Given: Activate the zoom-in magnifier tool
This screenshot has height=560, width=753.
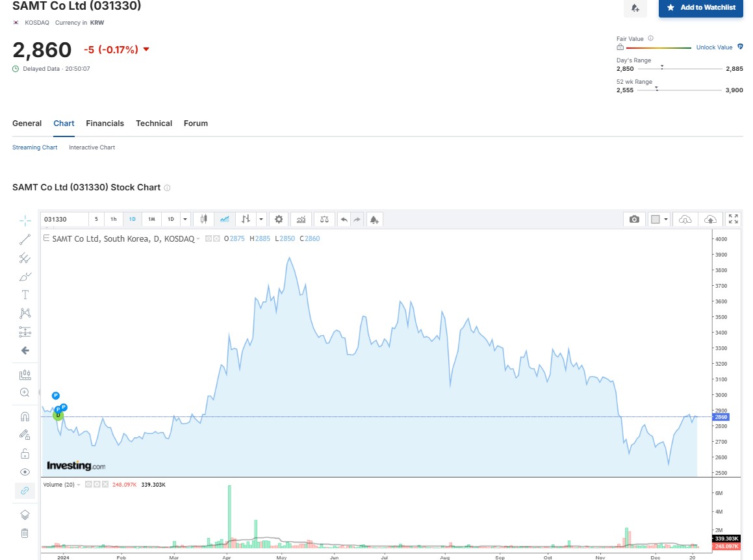Looking at the screenshot, I should [x=25, y=392].
